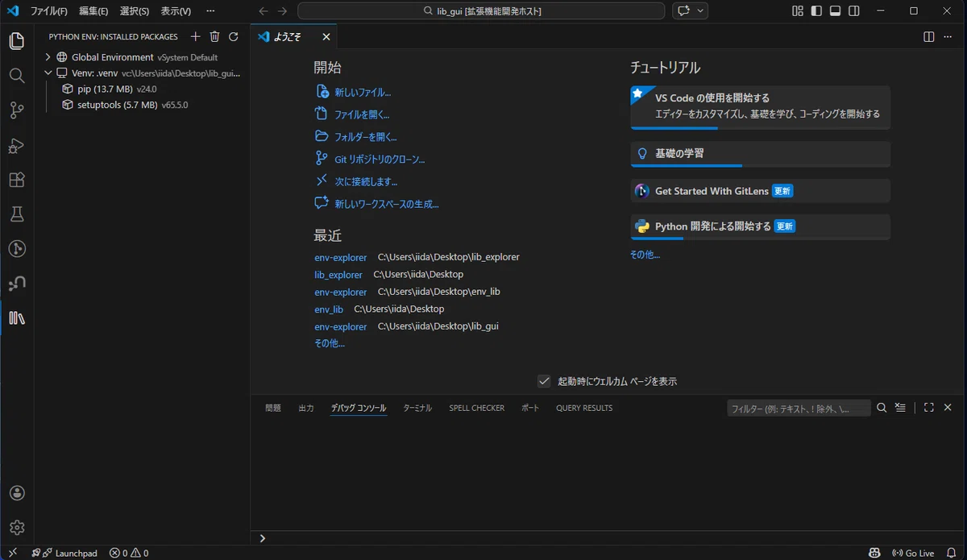Open notifications bell in status bar
This screenshot has height=560, width=967.
pyautogui.click(x=951, y=553)
